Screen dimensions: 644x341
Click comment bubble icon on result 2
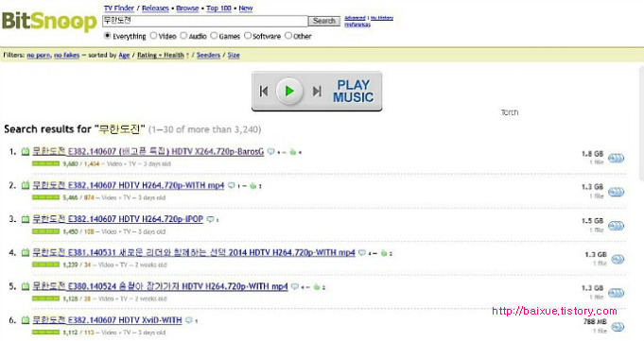pos(232,186)
